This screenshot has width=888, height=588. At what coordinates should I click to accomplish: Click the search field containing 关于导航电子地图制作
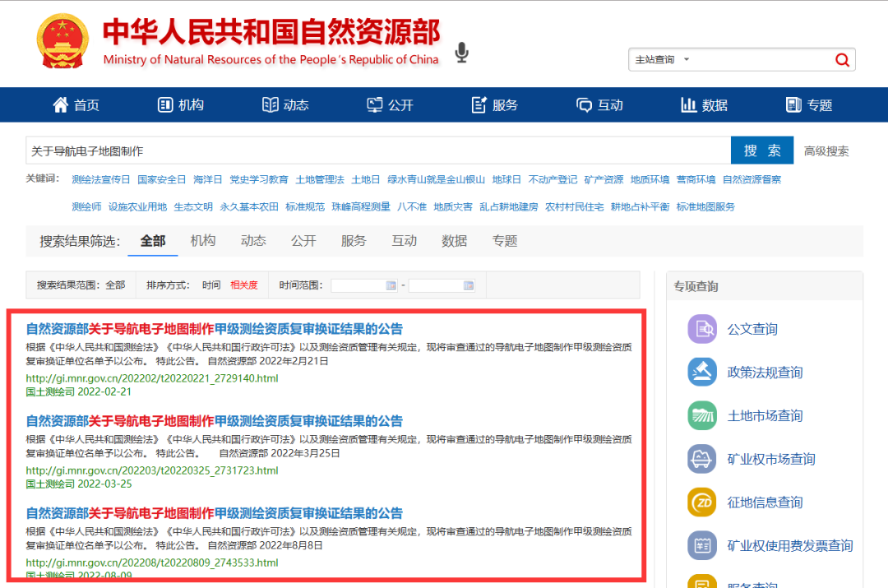(x=377, y=151)
